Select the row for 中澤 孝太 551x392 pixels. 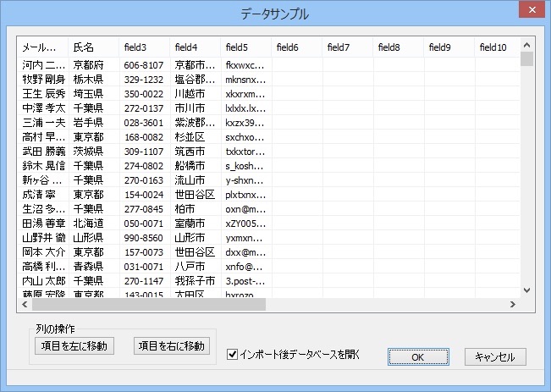click(x=42, y=108)
